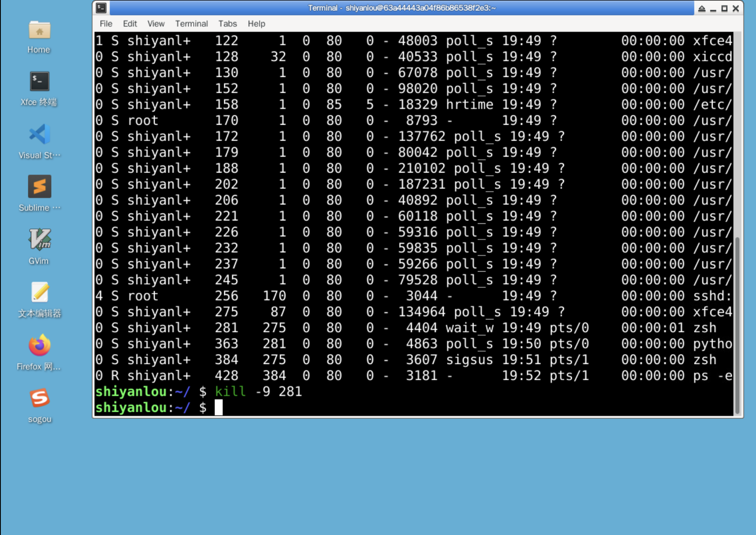Open the Visual Studio Code desktop icon

tap(39, 141)
